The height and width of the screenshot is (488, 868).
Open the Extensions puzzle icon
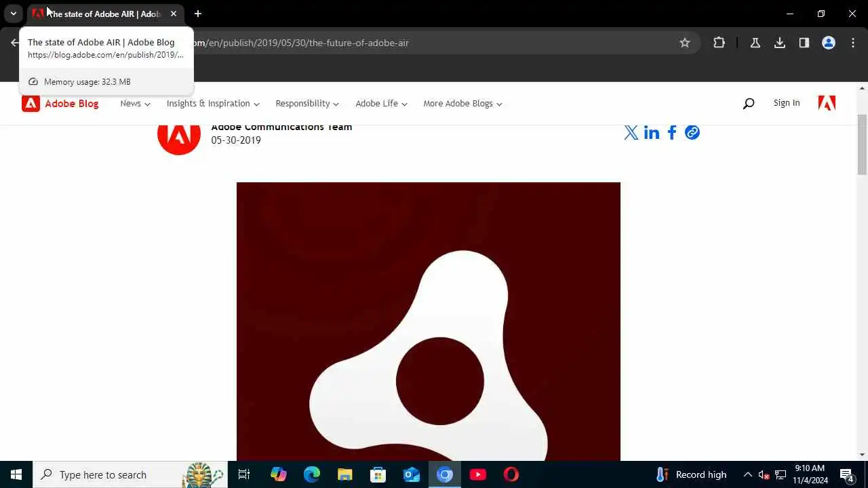pos(719,43)
